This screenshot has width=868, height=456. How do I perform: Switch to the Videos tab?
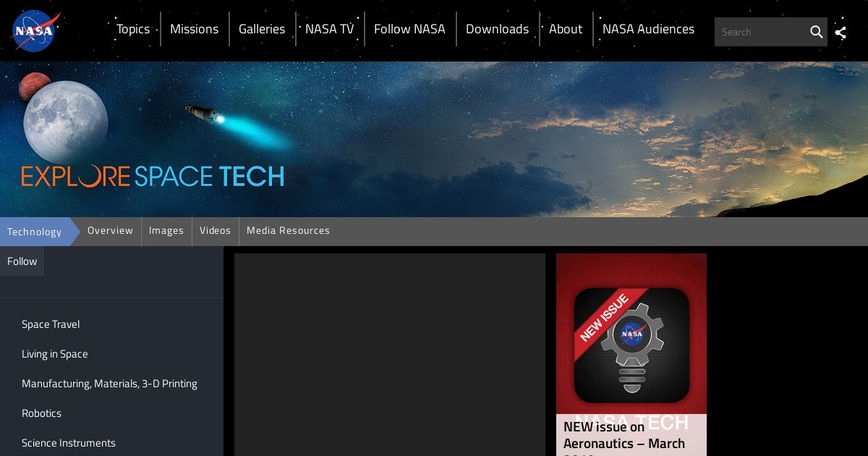tap(215, 231)
